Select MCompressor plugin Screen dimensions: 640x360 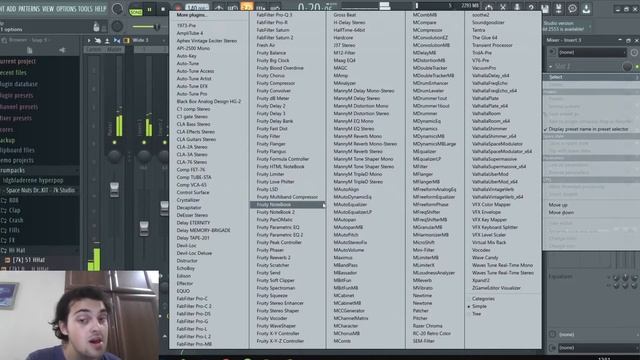427,30
